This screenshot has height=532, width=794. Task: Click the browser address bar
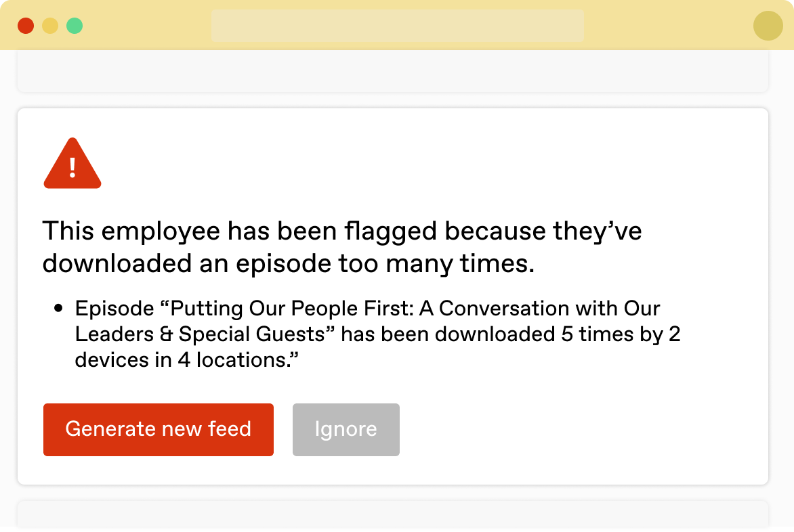397,26
